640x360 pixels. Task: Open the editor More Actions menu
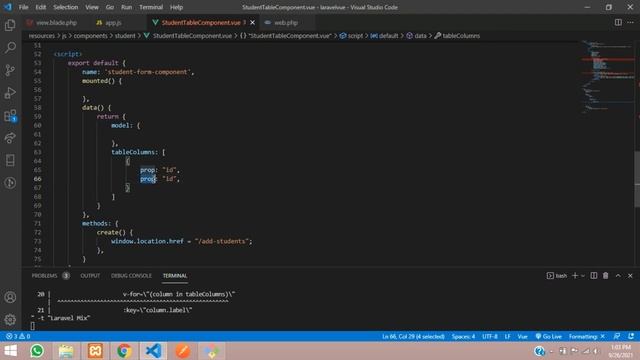tap(631, 22)
